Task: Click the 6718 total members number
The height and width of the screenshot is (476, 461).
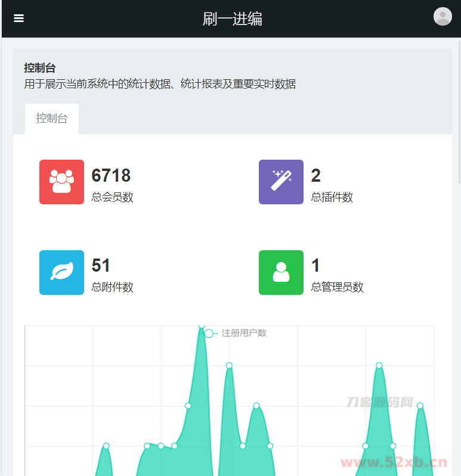Action: (111, 176)
